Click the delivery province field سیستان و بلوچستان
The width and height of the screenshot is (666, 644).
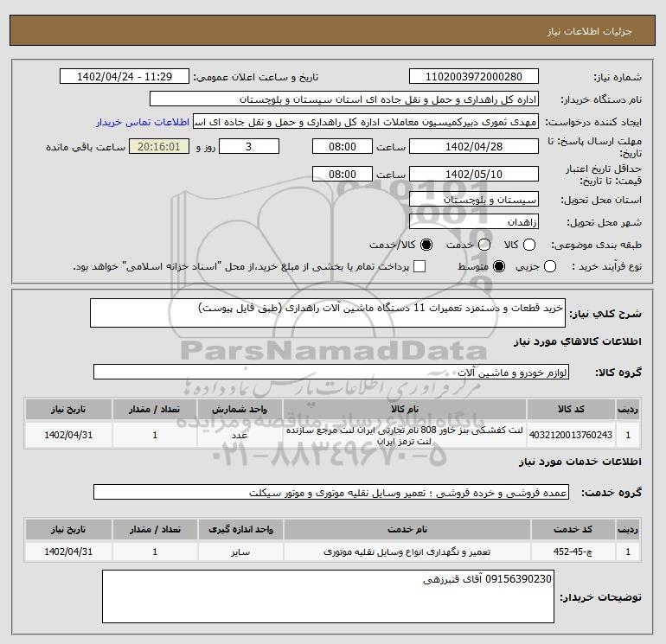(x=474, y=199)
